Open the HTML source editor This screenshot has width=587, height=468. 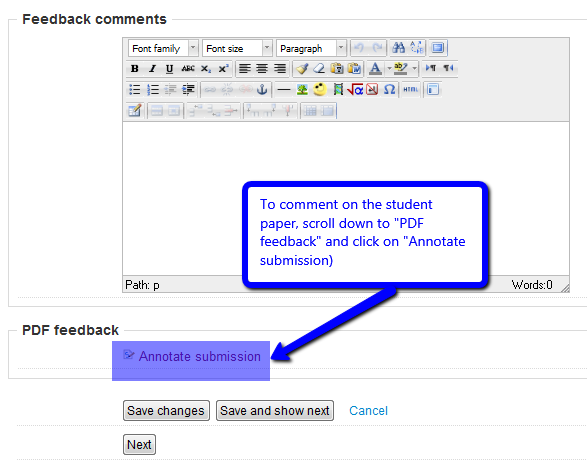[410, 89]
